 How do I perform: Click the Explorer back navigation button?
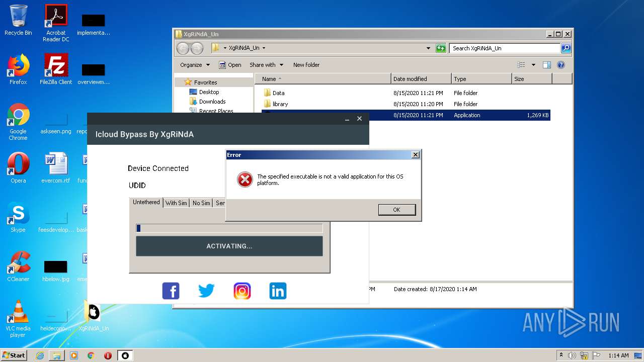coord(183,48)
